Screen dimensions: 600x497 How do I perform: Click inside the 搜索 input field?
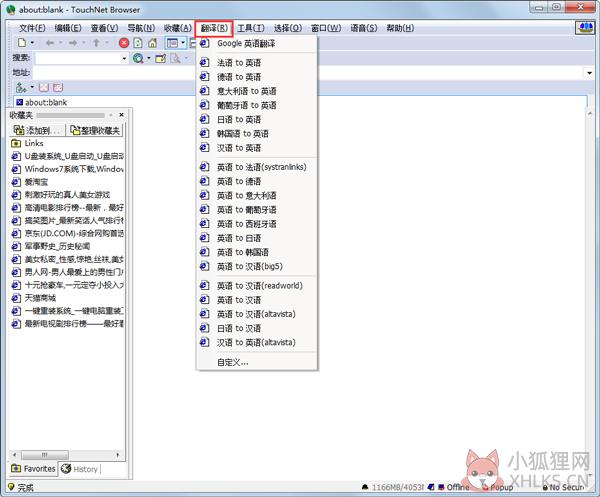[78, 58]
